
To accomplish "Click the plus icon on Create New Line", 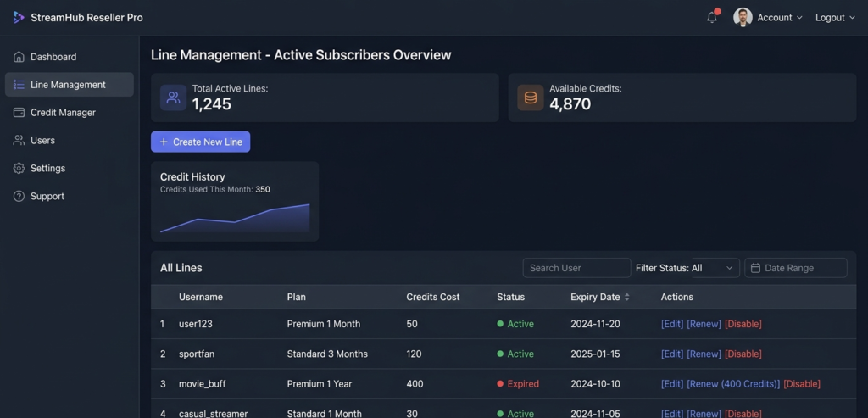I will [x=164, y=142].
